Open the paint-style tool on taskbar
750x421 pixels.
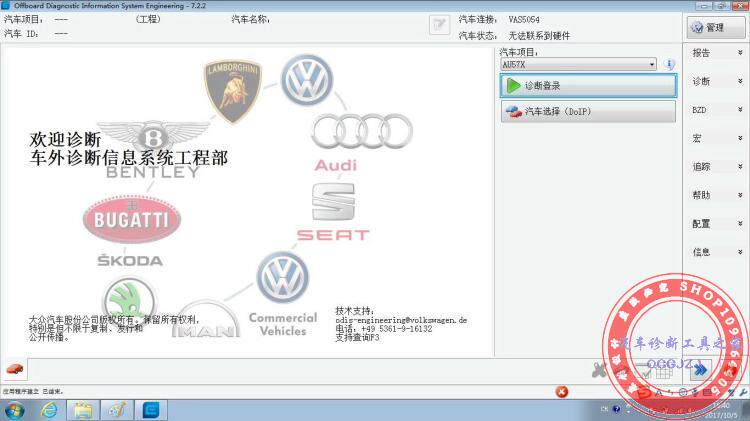(x=117, y=410)
